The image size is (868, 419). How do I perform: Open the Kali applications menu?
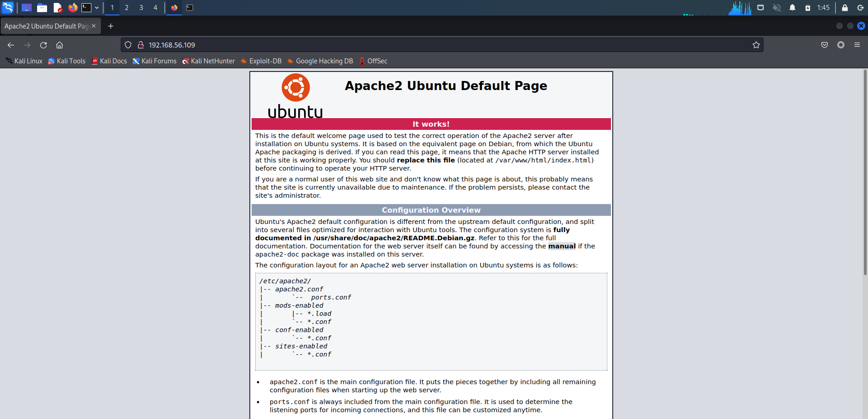[x=8, y=8]
